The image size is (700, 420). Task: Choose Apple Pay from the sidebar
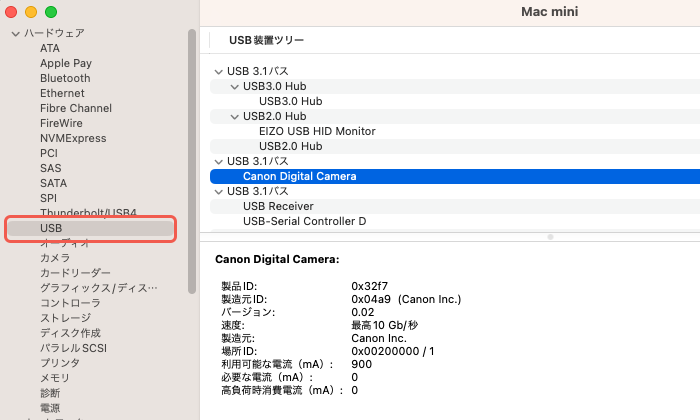(x=66, y=63)
